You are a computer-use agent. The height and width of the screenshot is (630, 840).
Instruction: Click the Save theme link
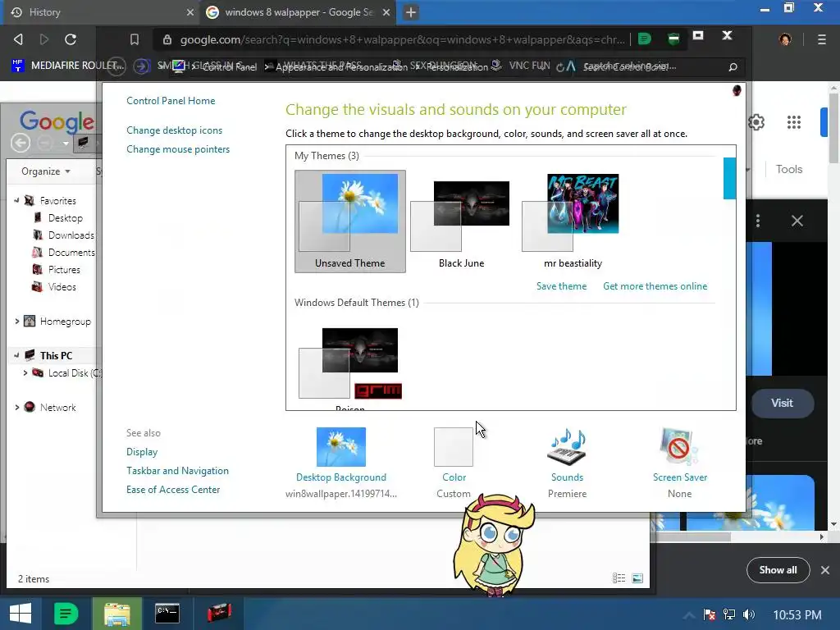(561, 286)
